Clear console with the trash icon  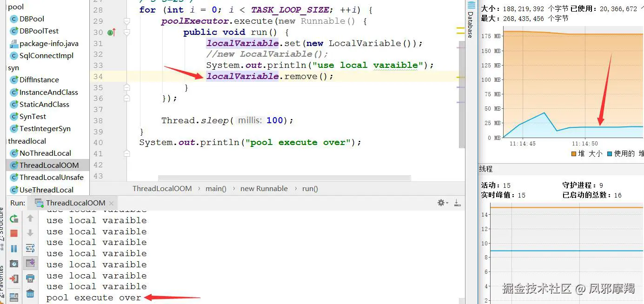pyautogui.click(x=30, y=293)
